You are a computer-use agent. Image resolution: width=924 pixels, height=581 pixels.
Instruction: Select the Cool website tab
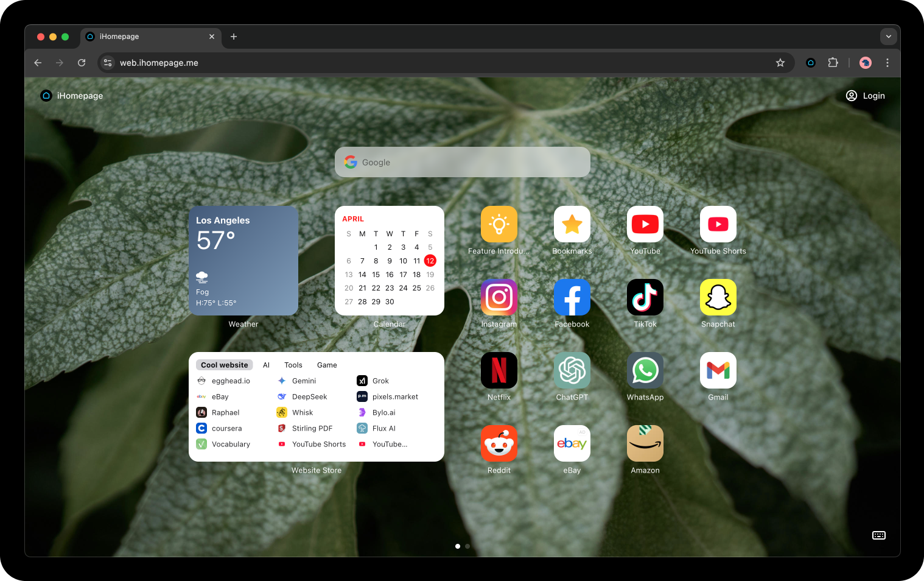click(225, 365)
